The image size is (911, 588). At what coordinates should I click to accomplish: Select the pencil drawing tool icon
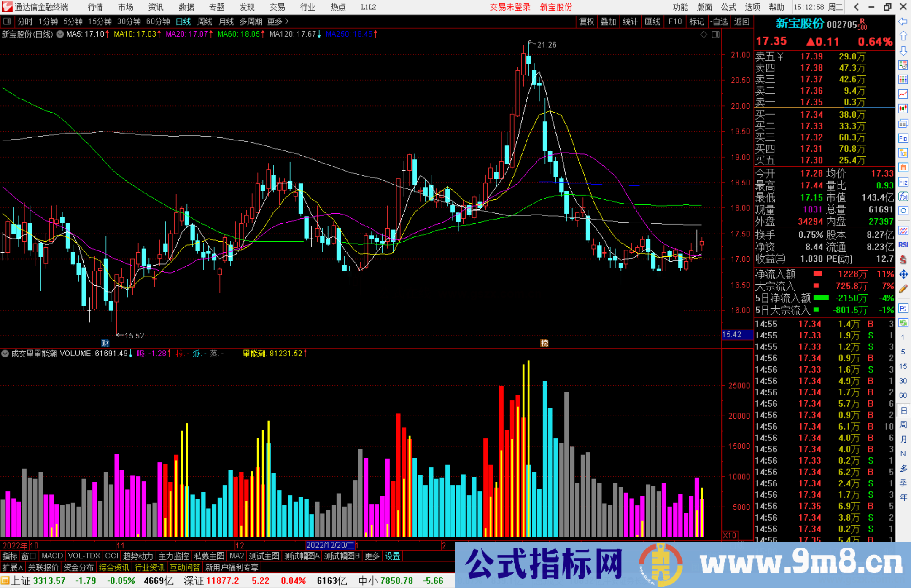(x=903, y=289)
